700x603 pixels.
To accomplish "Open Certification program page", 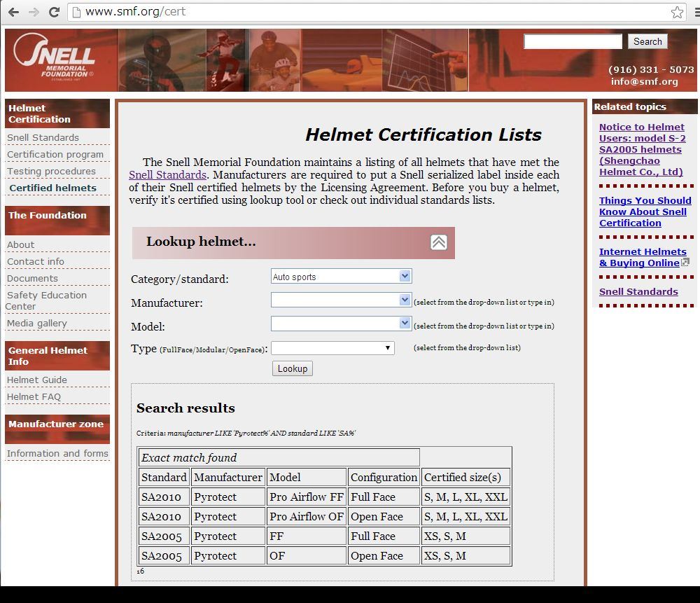I will pyautogui.click(x=55, y=155).
